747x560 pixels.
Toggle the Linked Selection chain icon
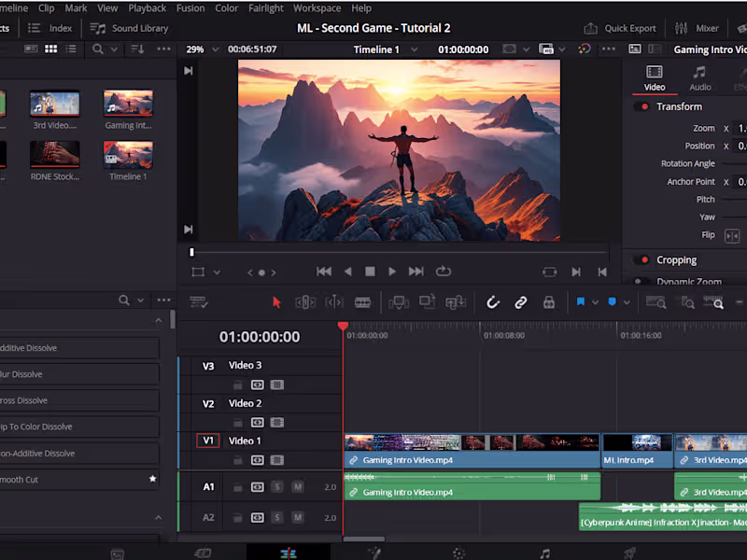tap(521, 302)
